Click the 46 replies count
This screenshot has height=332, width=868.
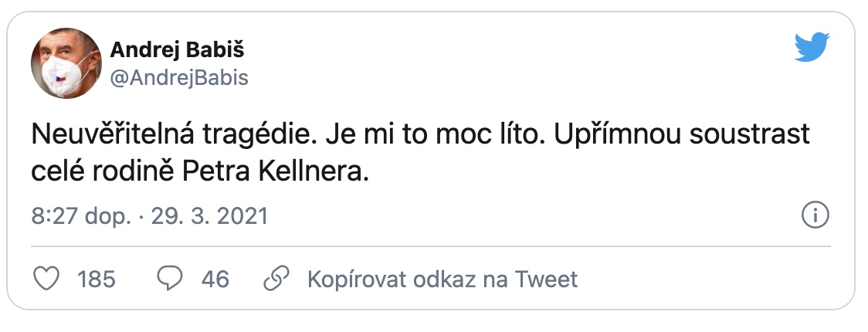[215, 279]
